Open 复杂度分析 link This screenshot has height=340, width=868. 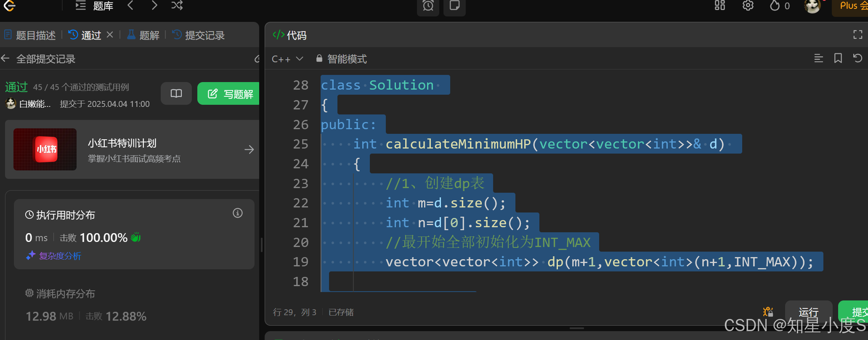pyautogui.click(x=54, y=256)
